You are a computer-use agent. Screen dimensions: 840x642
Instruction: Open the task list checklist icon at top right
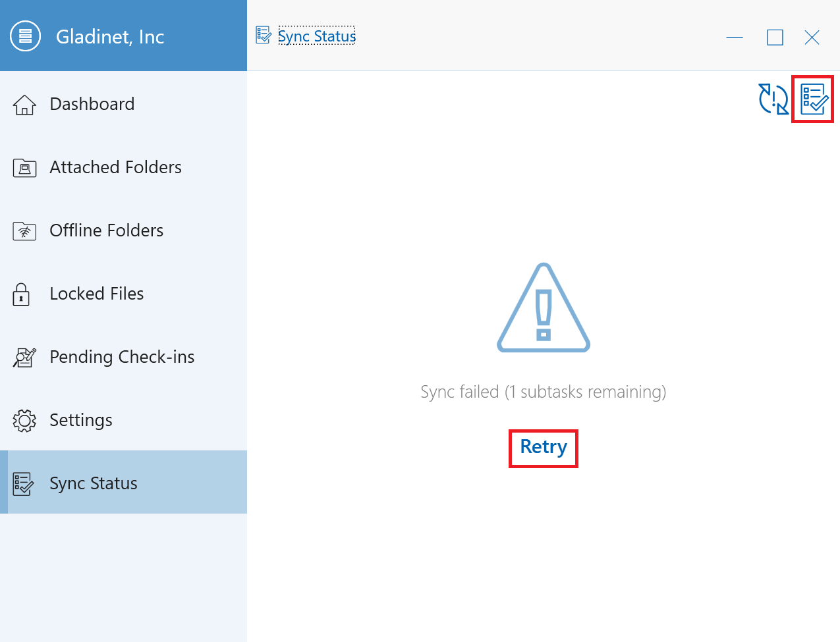pyautogui.click(x=813, y=99)
